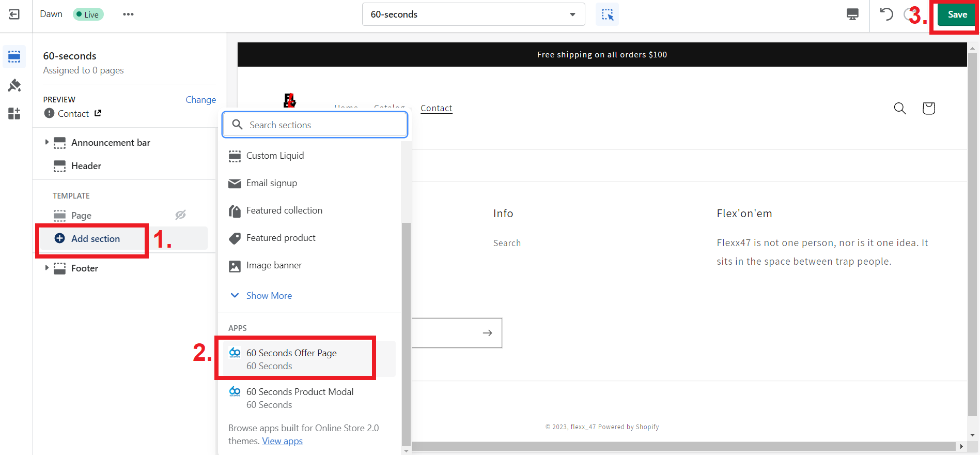The image size is (980, 455).
Task: Focus the Search sections input field
Action: point(315,125)
